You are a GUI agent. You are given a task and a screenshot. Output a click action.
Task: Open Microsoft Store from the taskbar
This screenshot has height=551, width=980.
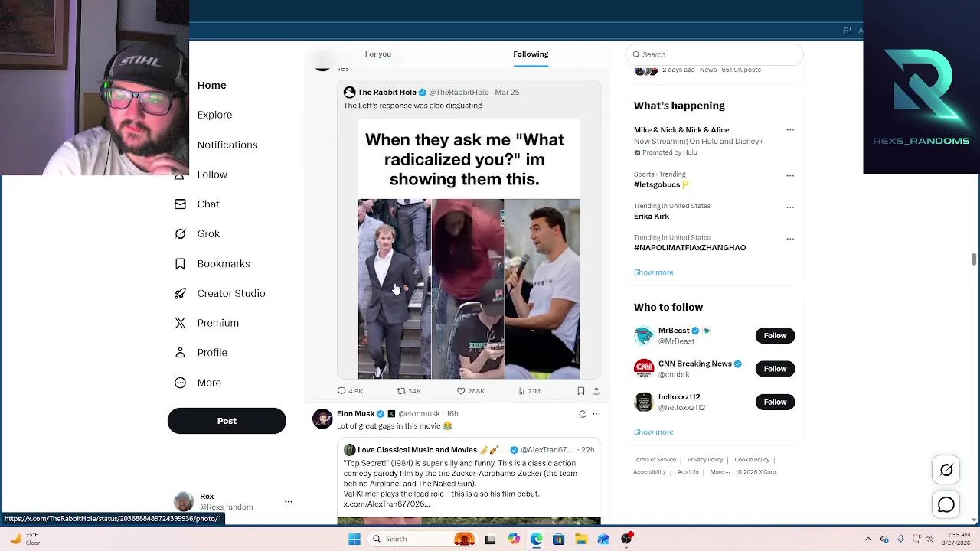pos(558,539)
